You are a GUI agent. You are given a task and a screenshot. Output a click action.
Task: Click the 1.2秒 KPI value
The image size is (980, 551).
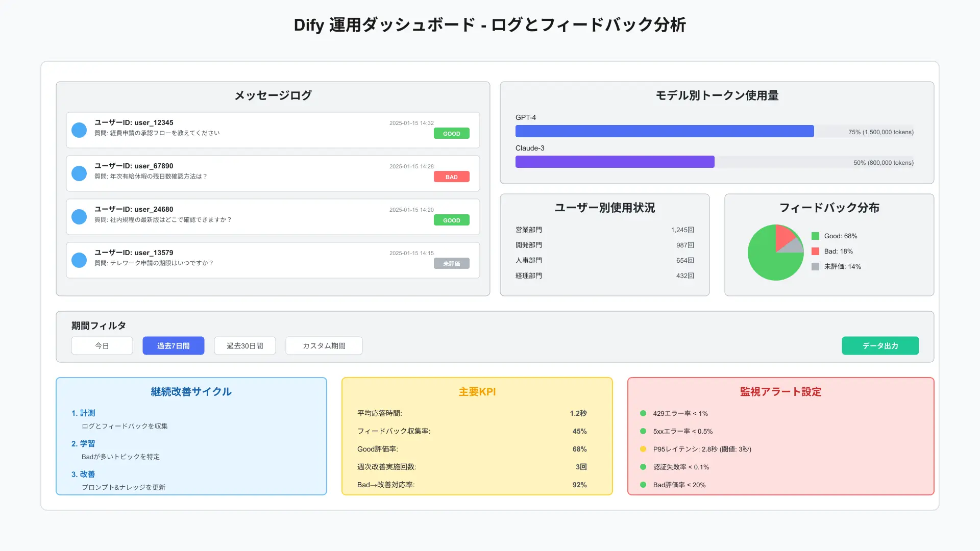578,413
